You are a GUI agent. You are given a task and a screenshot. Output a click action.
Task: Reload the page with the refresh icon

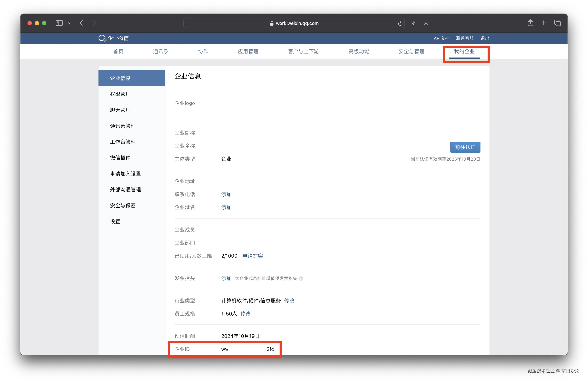pyautogui.click(x=400, y=23)
